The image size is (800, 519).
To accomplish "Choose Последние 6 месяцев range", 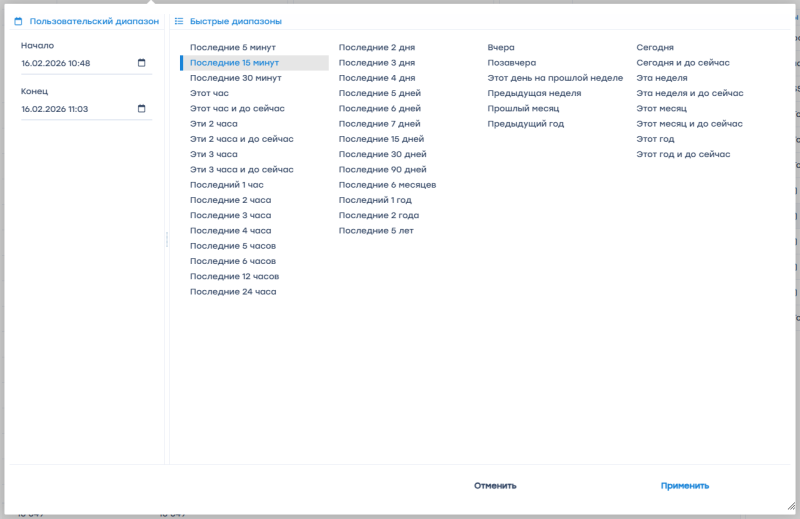I will [x=387, y=185].
